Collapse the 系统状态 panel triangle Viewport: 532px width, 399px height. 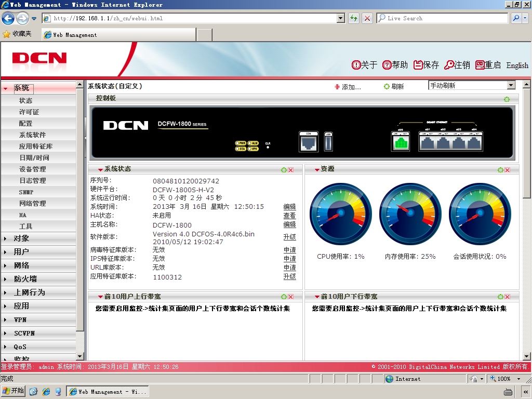click(x=100, y=170)
